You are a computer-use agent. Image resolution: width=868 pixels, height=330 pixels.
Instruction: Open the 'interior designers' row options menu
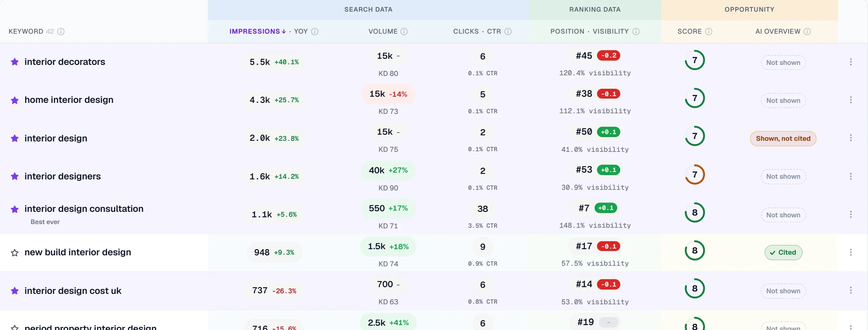point(851,176)
